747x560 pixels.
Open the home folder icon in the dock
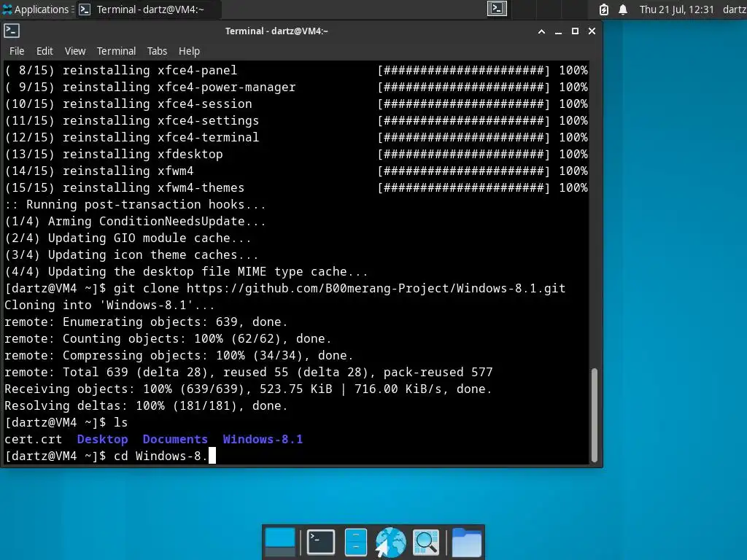coord(466,542)
